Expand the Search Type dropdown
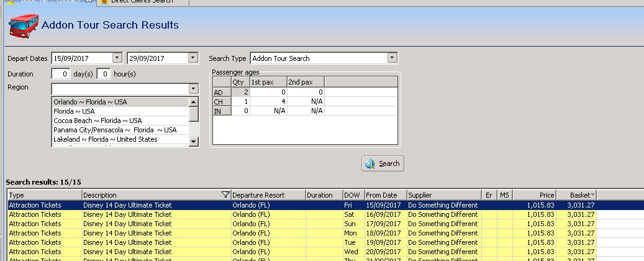The width and height of the screenshot is (644, 261). pyautogui.click(x=392, y=58)
